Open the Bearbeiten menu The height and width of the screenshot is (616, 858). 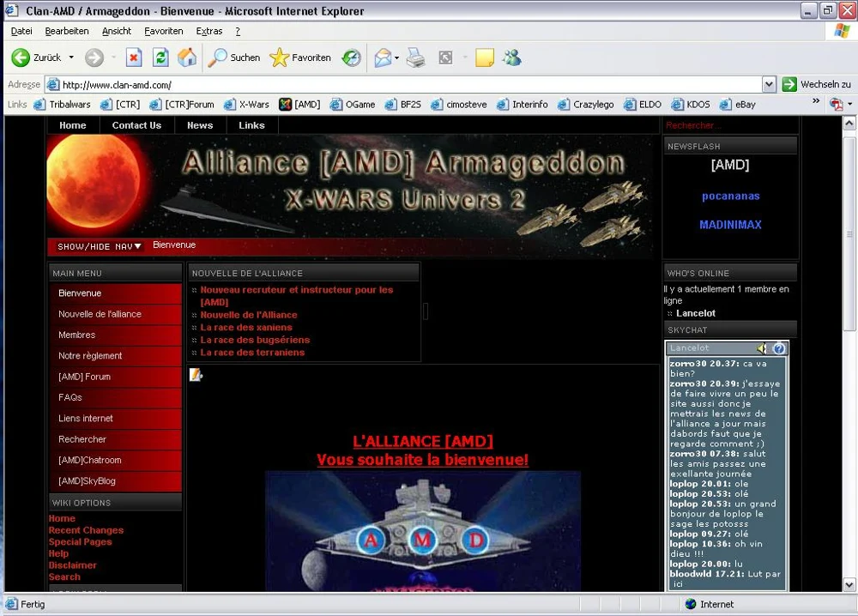pyautogui.click(x=67, y=31)
